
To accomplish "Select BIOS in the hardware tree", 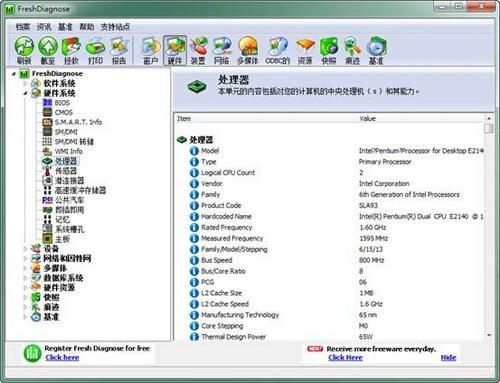I will (x=62, y=103).
